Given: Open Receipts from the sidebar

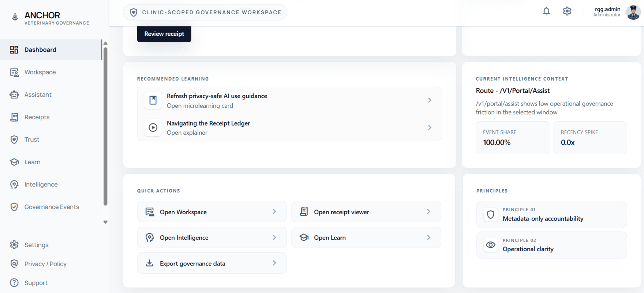Looking at the screenshot, I should pyautogui.click(x=51, y=117).
